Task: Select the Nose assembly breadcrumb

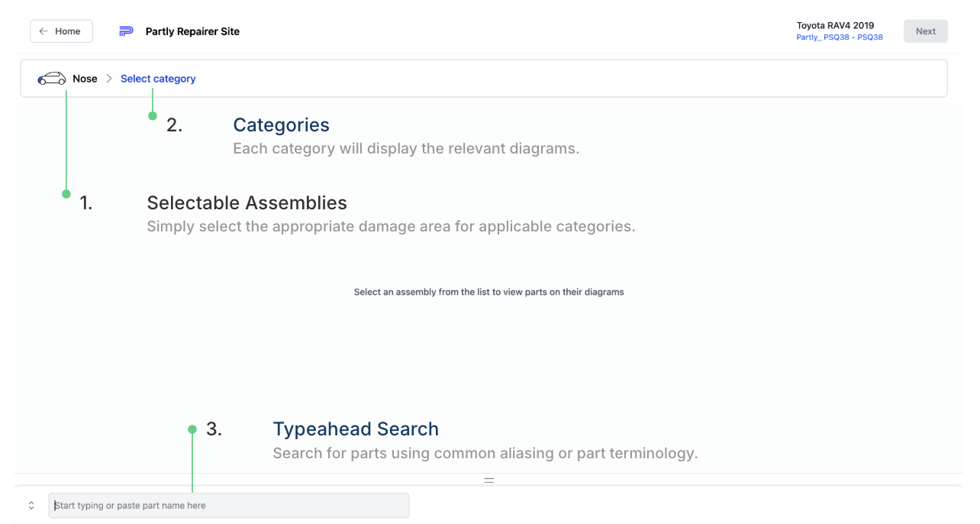Action: click(x=85, y=79)
